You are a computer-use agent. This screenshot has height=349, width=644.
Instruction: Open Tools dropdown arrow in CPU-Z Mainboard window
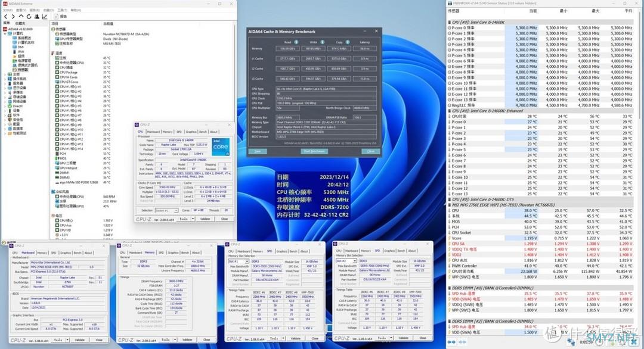point(67,339)
